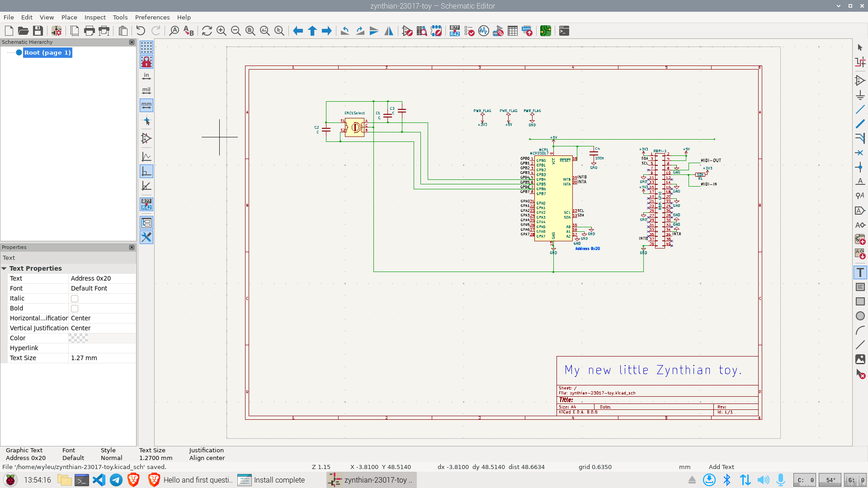The width and height of the screenshot is (868, 488).
Task: Click the Annotate schematic symbols icon
Action: (x=454, y=31)
